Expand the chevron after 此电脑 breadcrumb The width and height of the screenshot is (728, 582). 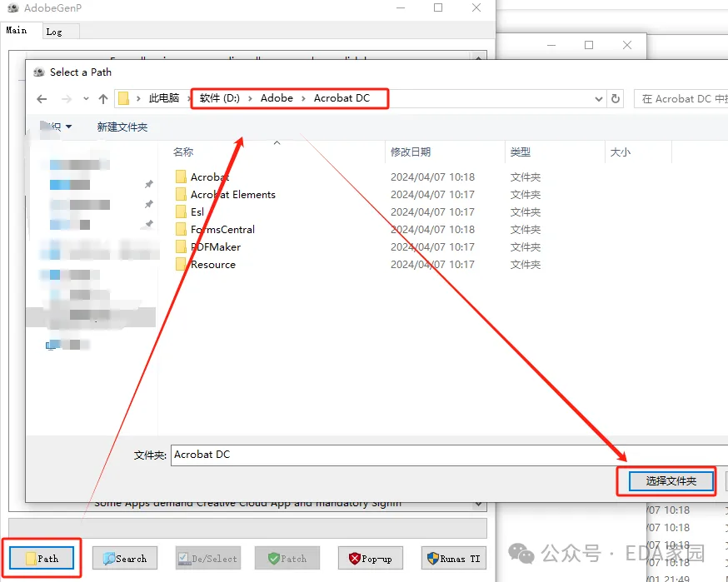pos(189,98)
